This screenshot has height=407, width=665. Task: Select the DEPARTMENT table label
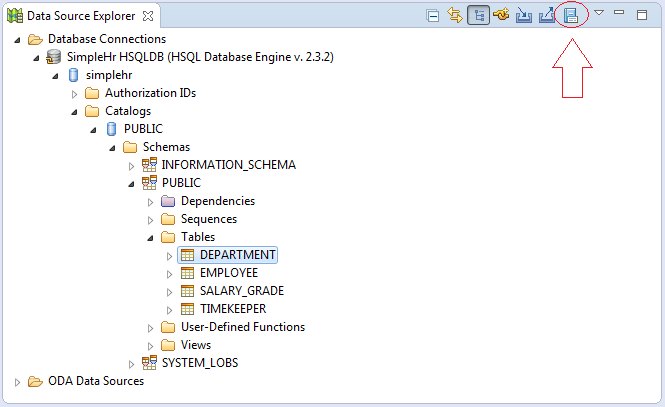tap(238, 255)
